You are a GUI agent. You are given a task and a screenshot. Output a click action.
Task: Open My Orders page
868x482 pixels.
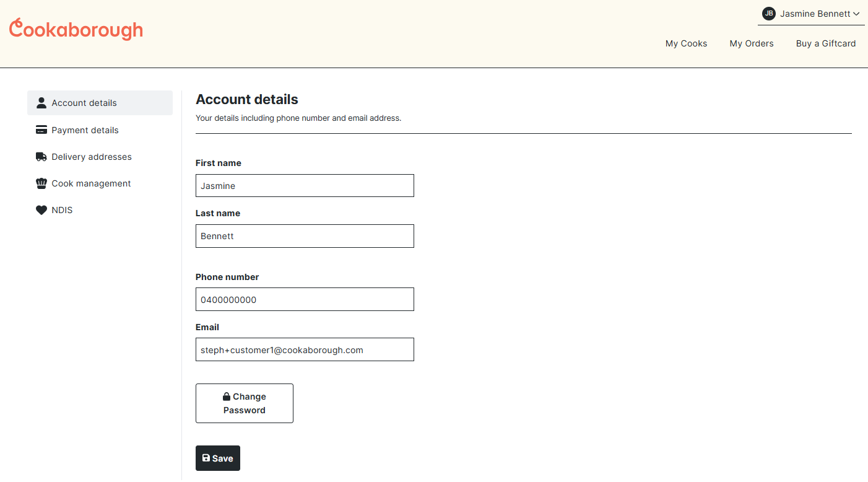coord(752,43)
